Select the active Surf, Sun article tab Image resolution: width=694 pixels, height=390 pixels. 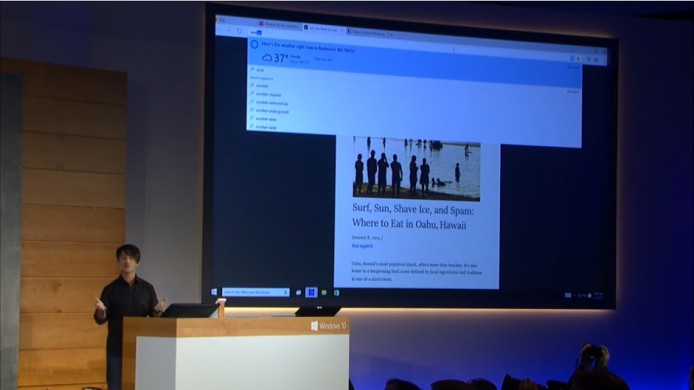(324, 29)
